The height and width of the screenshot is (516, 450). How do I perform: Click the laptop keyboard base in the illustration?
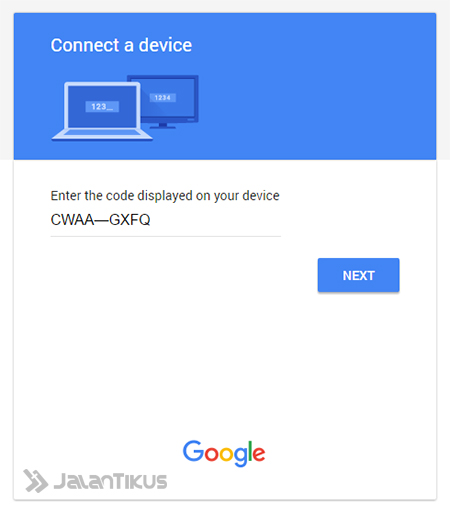(x=102, y=135)
